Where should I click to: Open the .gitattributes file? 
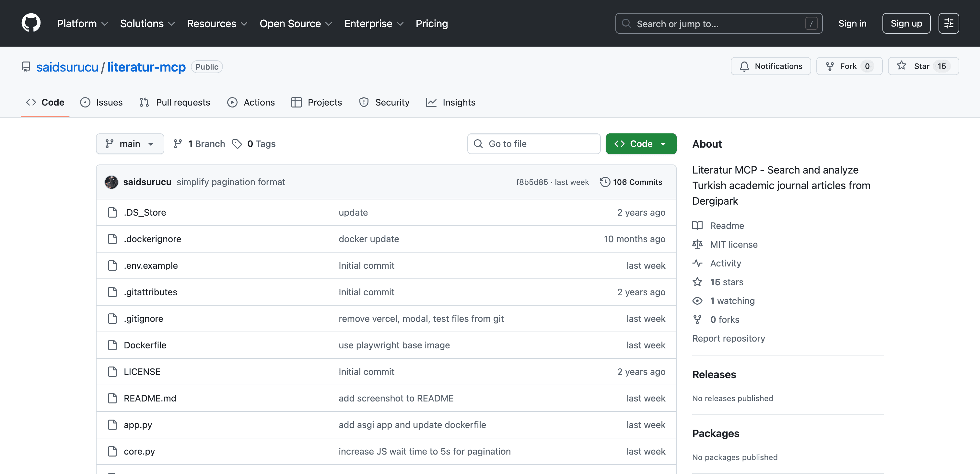click(x=150, y=292)
